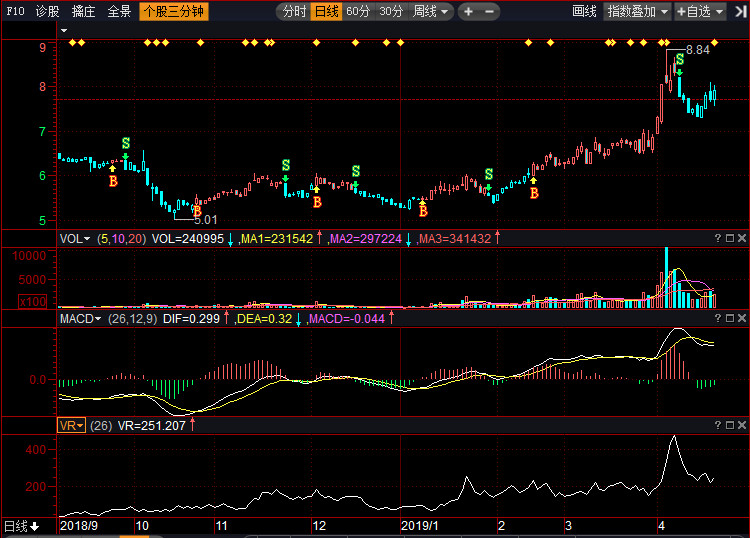Screen dimensions: 750x538
Task: Click the collapse-panel arrow icon at top right
Action: pos(740,11)
